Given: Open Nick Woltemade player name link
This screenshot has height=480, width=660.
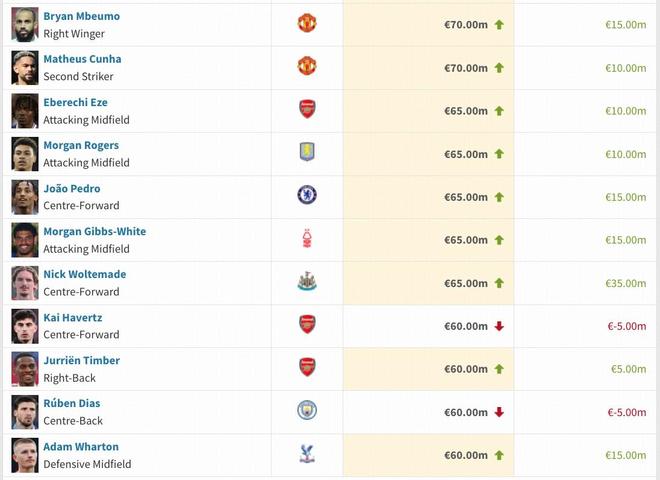Looking at the screenshot, I should pos(84,274).
